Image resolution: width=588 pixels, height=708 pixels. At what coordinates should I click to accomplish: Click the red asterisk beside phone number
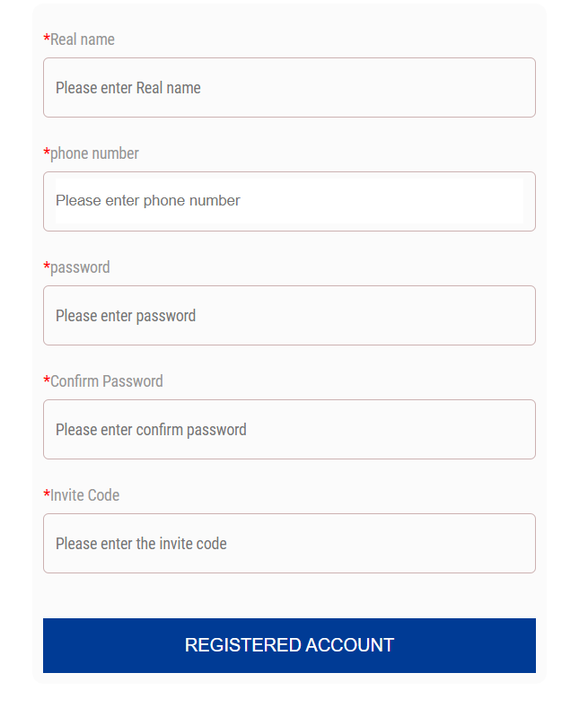click(x=47, y=153)
